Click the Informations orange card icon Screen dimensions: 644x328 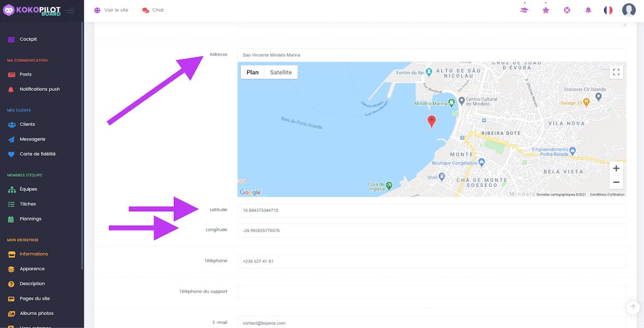pyautogui.click(x=11, y=254)
